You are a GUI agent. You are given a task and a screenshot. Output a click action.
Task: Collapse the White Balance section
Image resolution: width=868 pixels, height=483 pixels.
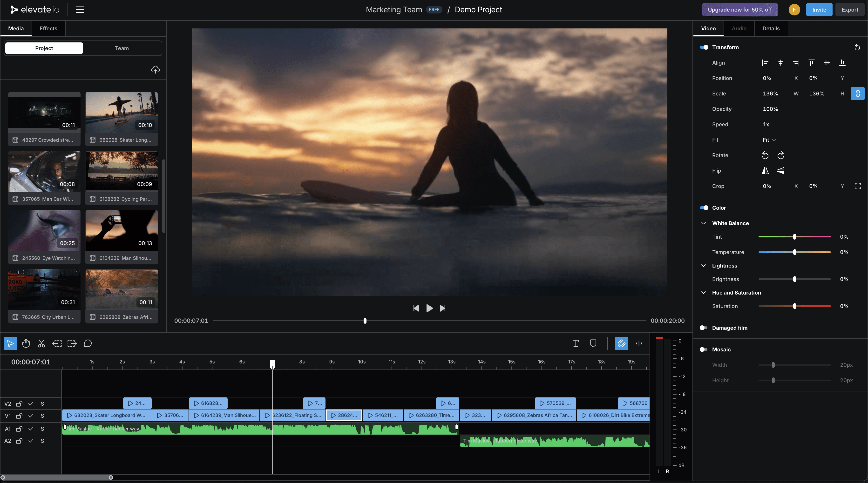(704, 223)
